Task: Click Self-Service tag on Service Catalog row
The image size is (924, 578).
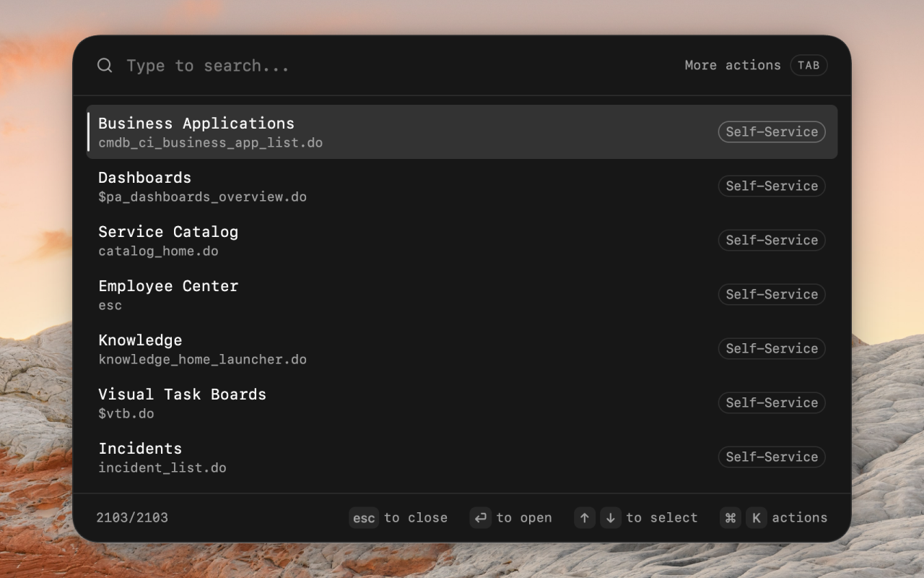Action: tap(772, 240)
